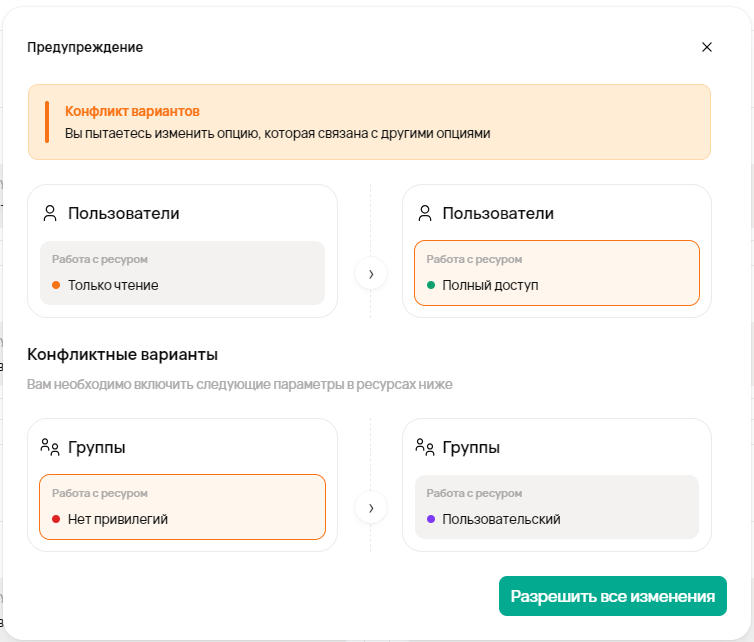Click the group icon above Пользовательский
754x642 pixels.
click(x=424, y=447)
